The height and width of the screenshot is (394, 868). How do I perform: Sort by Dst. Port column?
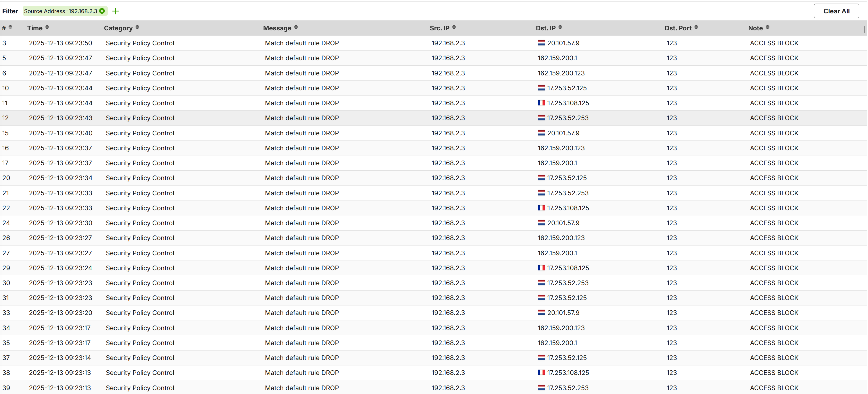(696, 28)
